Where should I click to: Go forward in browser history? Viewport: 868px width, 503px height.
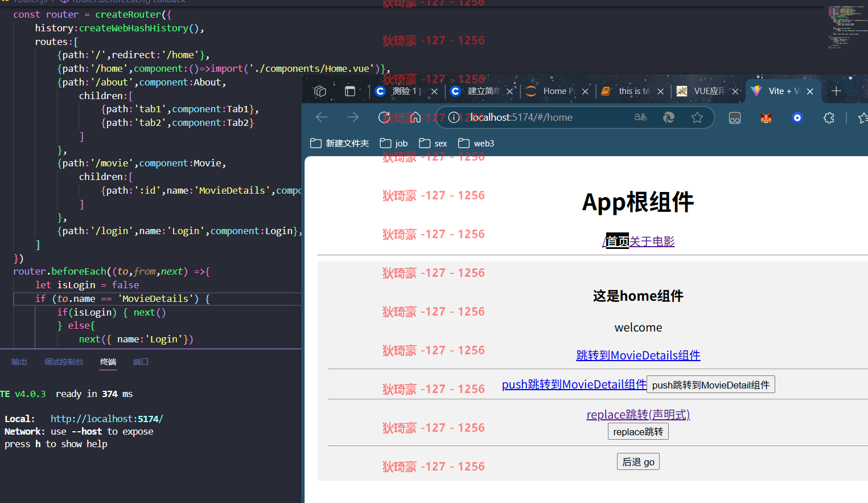[353, 117]
